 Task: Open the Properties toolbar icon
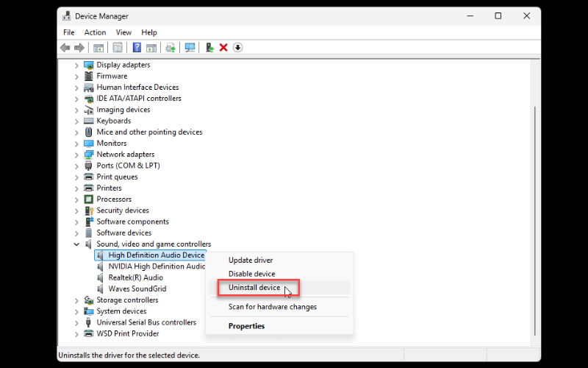pyautogui.click(x=118, y=48)
